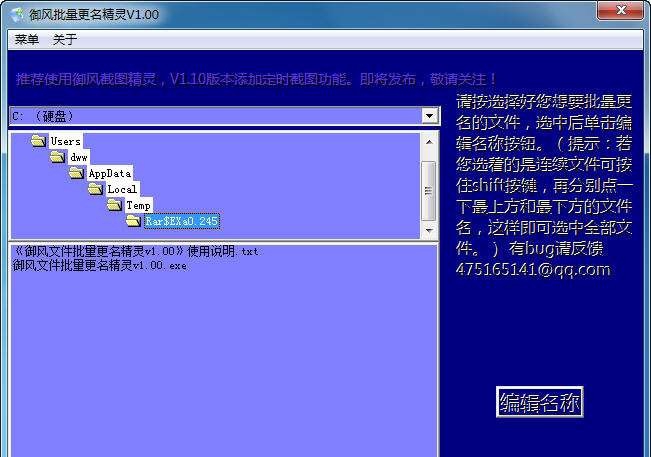Viewport: 651px width, 457px height.
Task: Close the 御风批量更名精灵 window
Action: 621,10
